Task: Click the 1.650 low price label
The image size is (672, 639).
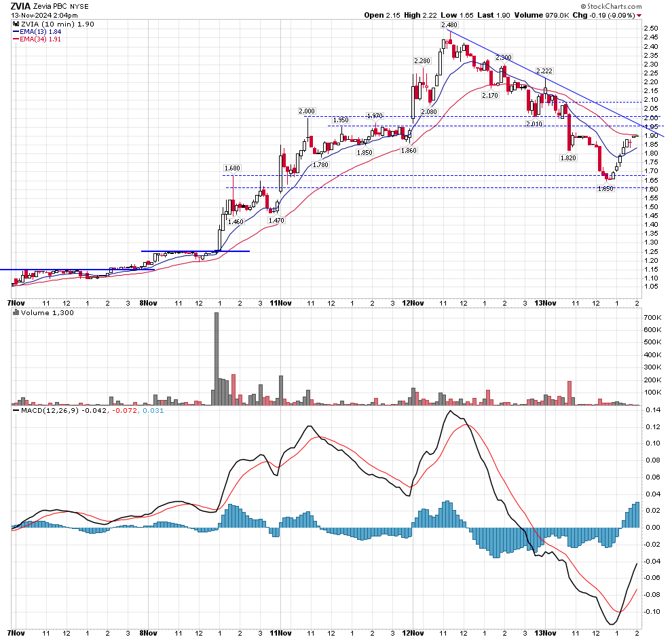Action: point(605,189)
